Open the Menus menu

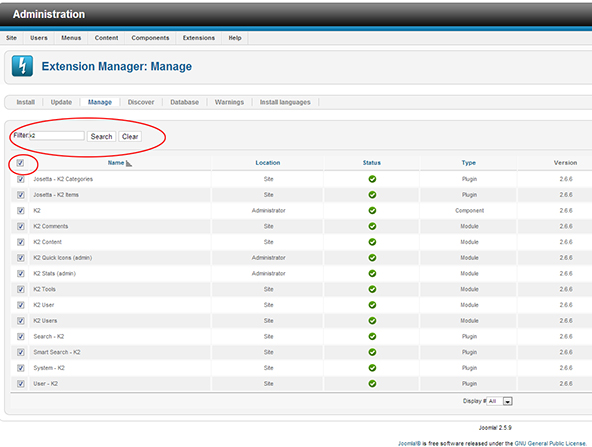(x=71, y=38)
